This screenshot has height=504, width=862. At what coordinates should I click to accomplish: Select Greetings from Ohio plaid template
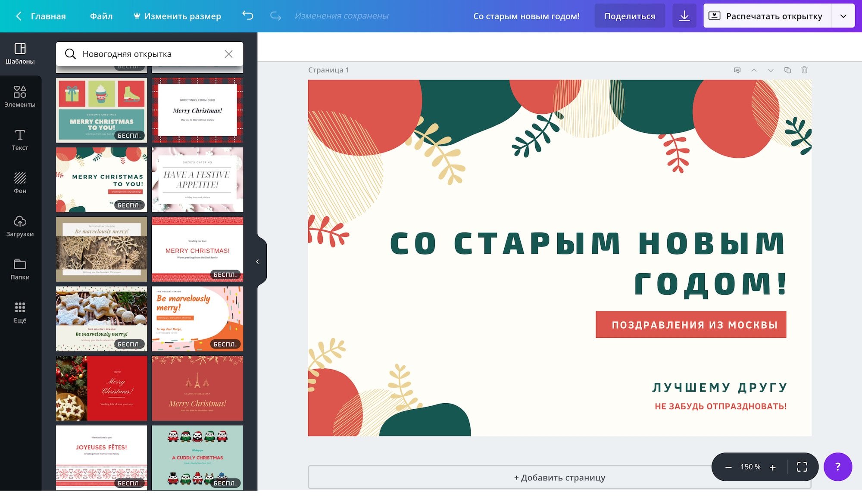coord(197,110)
